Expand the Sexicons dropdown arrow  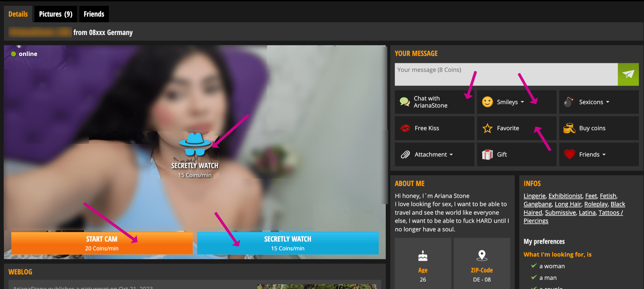(x=608, y=102)
